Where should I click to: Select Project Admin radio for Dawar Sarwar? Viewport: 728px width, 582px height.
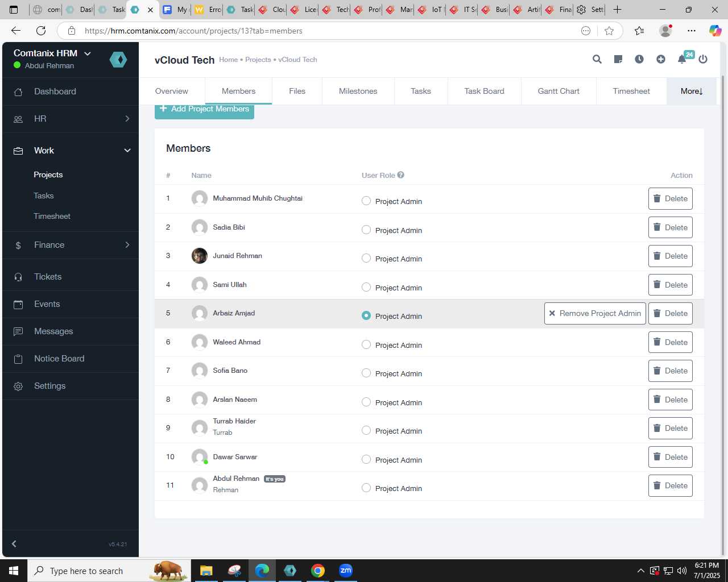tap(366, 459)
